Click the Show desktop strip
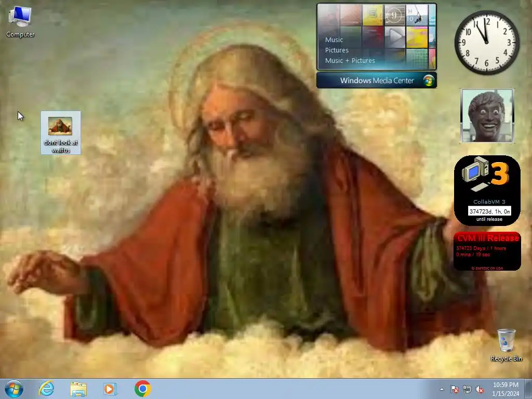 528,389
